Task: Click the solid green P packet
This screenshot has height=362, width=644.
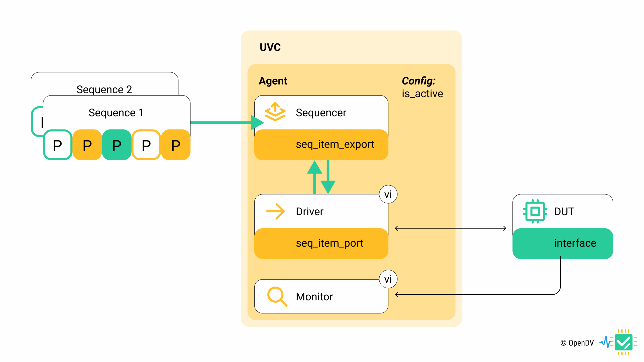Action: point(116,145)
